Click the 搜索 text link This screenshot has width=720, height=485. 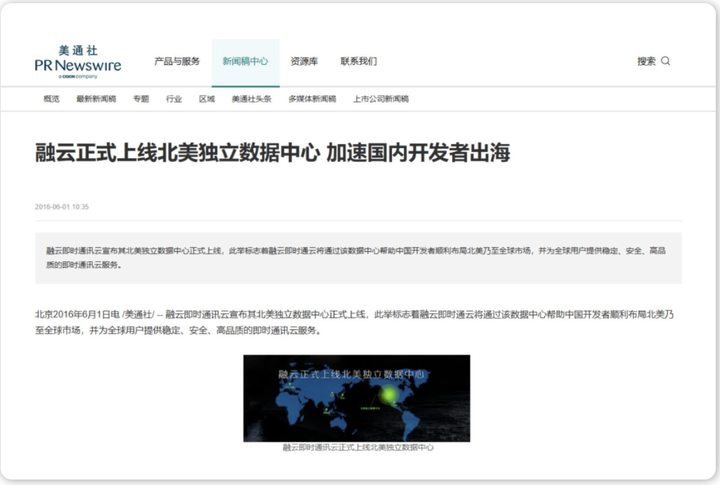click(646, 61)
